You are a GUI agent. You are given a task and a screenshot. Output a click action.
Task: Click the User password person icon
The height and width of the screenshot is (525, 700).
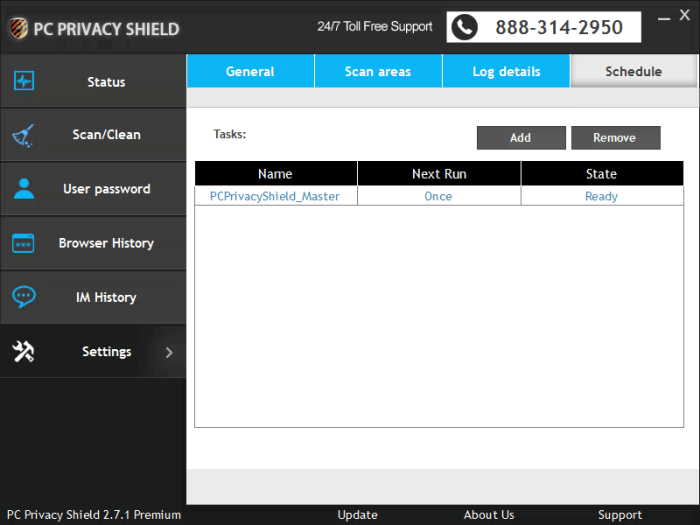click(x=24, y=188)
